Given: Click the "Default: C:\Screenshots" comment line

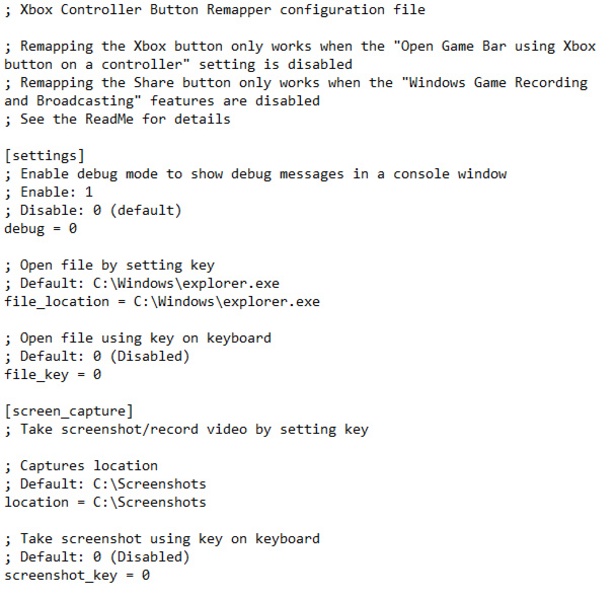Looking at the screenshot, I should [105, 484].
